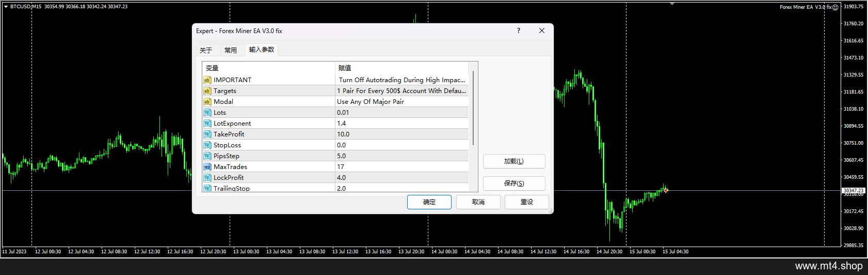This screenshot has height=275, width=868.
Task: Click the IMPORTANT row string icon
Action: pyautogui.click(x=207, y=80)
